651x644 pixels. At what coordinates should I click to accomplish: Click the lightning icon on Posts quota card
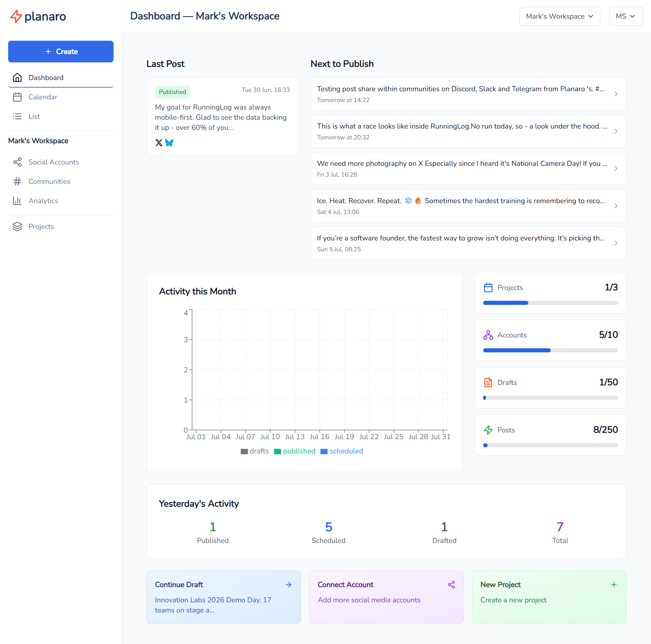coord(488,430)
